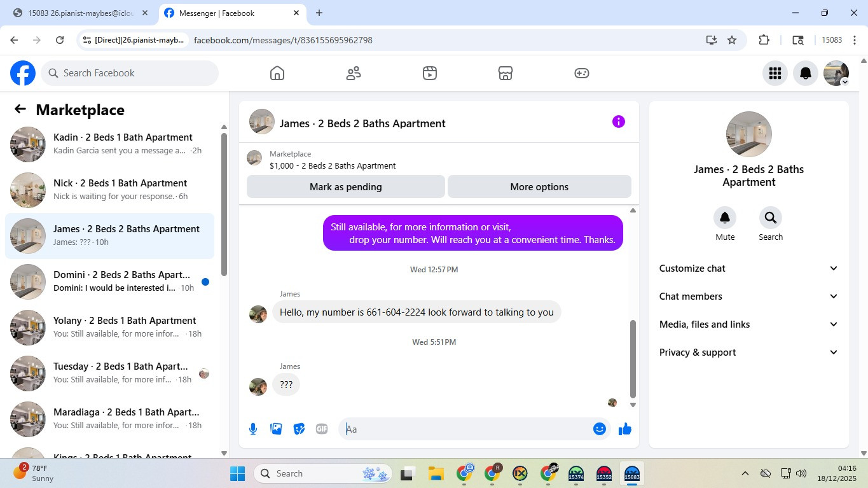Click the chat messages scrollbar thumb

[633, 358]
